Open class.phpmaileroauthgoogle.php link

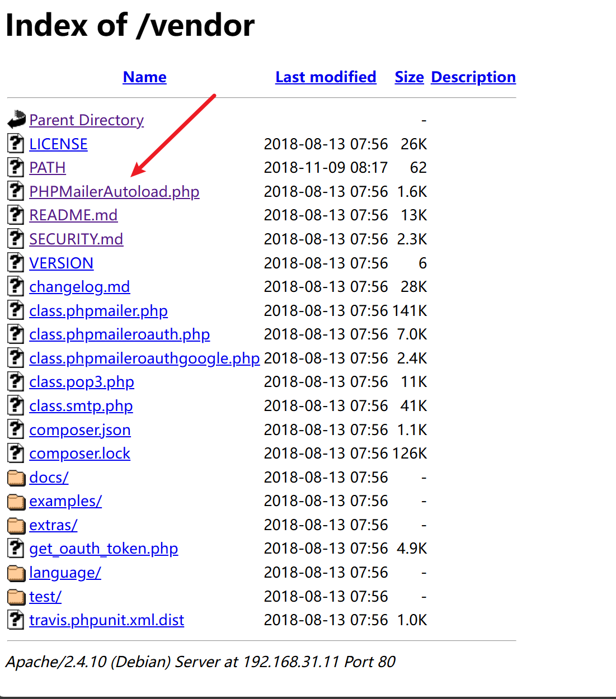pyautogui.click(x=144, y=358)
